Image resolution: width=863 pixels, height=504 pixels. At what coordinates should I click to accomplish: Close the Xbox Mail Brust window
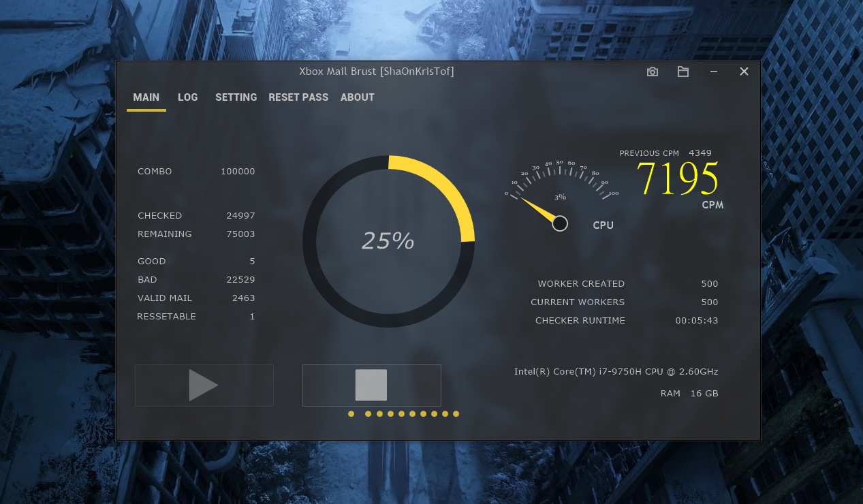point(744,72)
